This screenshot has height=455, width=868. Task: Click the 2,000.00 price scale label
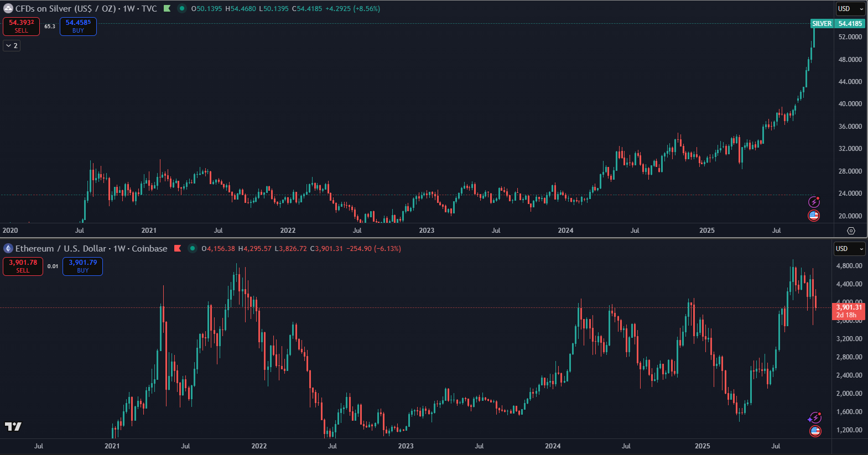click(849, 394)
